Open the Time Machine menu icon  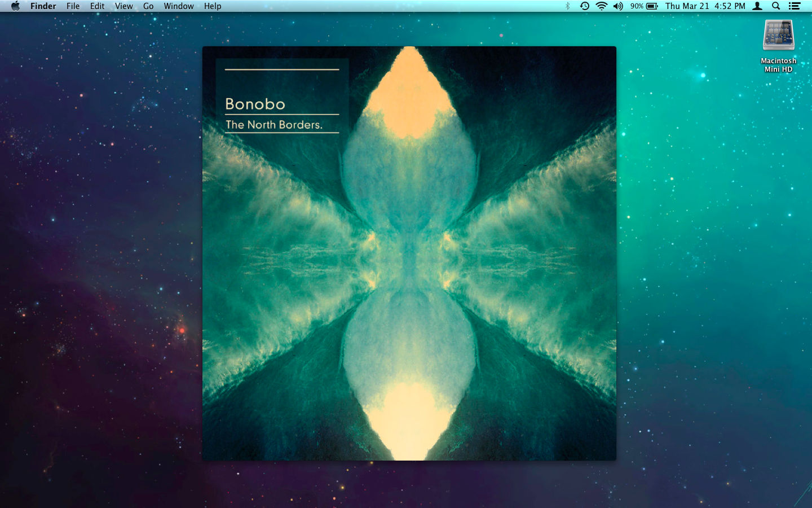pyautogui.click(x=585, y=6)
